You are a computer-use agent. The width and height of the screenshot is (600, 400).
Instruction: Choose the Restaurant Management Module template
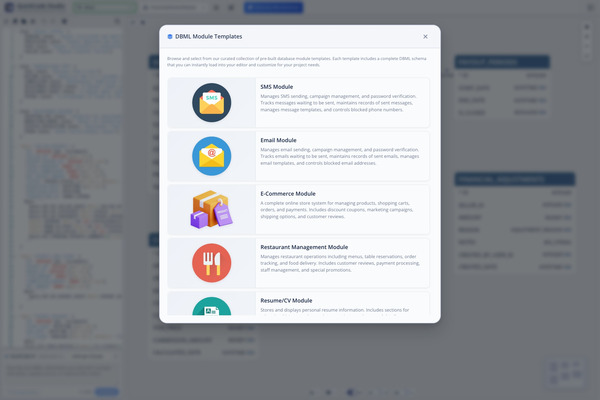(x=298, y=263)
